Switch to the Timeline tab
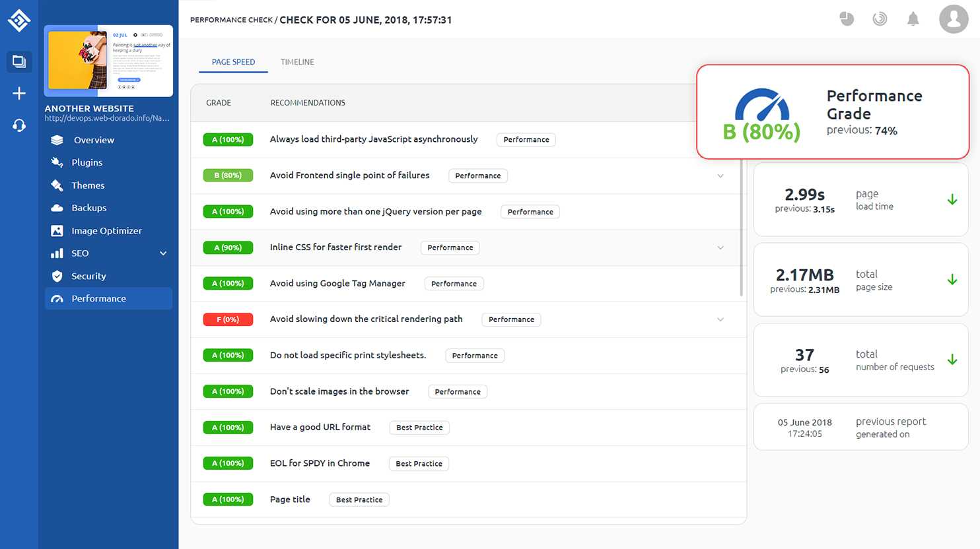 (x=297, y=62)
